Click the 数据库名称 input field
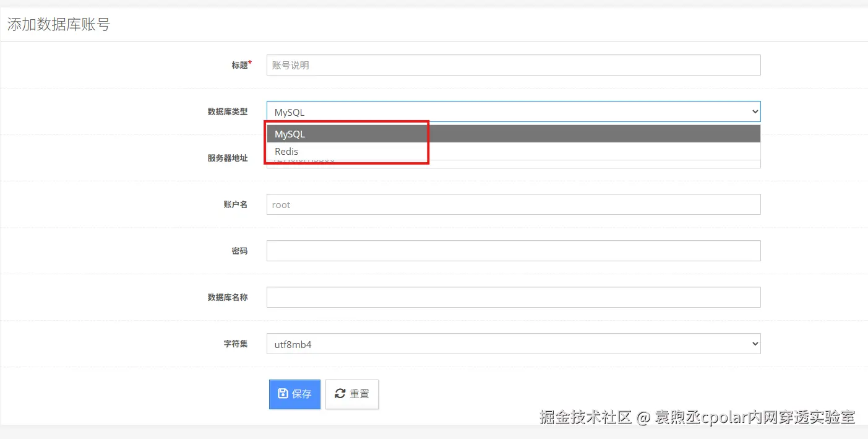This screenshot has height=439, width=868. (513, 297)
